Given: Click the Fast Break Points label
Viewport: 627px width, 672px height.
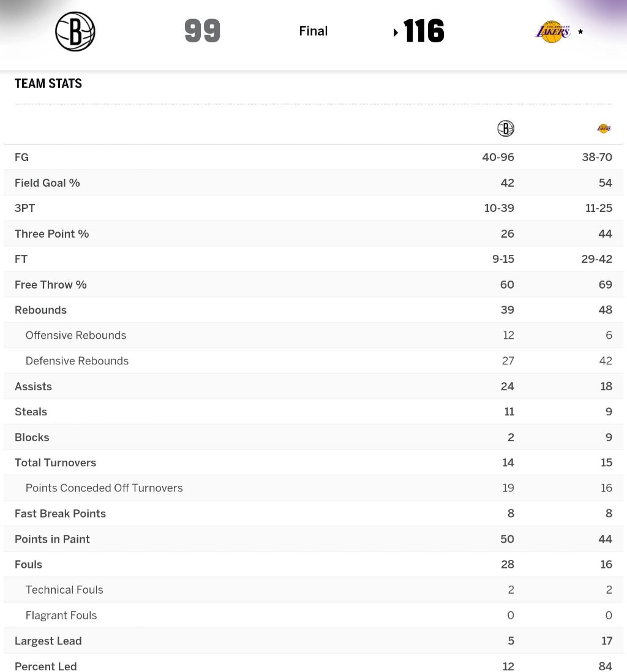Looking at the screenshot, I should pyautogui.click(x=60, y=513).
